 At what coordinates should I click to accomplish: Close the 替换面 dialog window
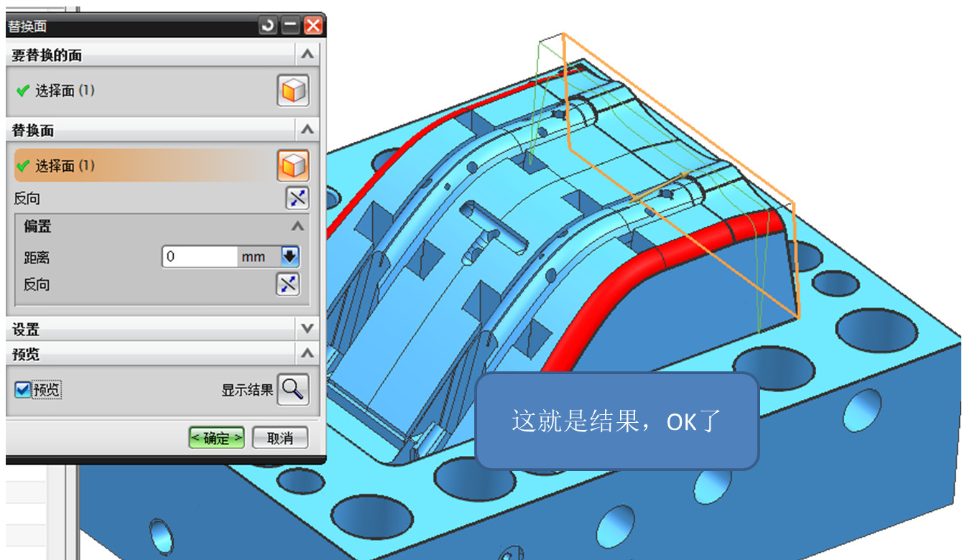point(313,27)
